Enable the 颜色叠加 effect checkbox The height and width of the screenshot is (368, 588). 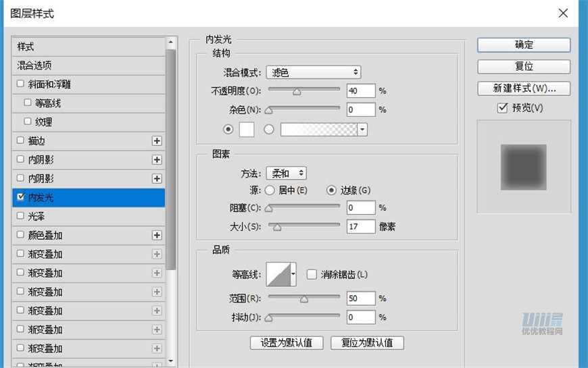coord(21,234)
